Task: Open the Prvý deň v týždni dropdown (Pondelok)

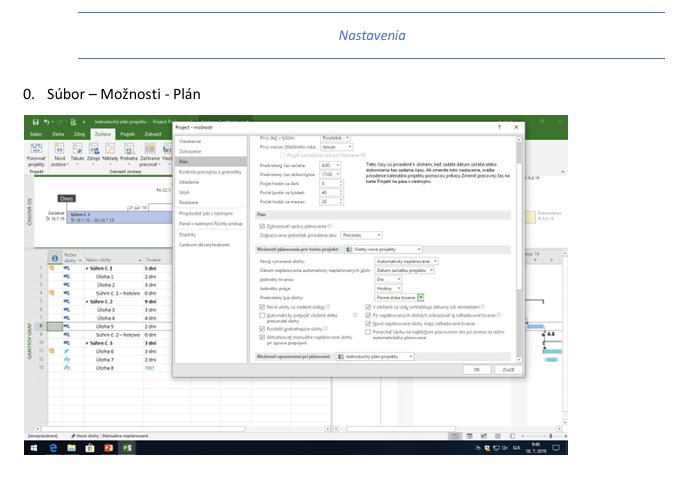Action: pyautogui.click(x=335, y=138)
